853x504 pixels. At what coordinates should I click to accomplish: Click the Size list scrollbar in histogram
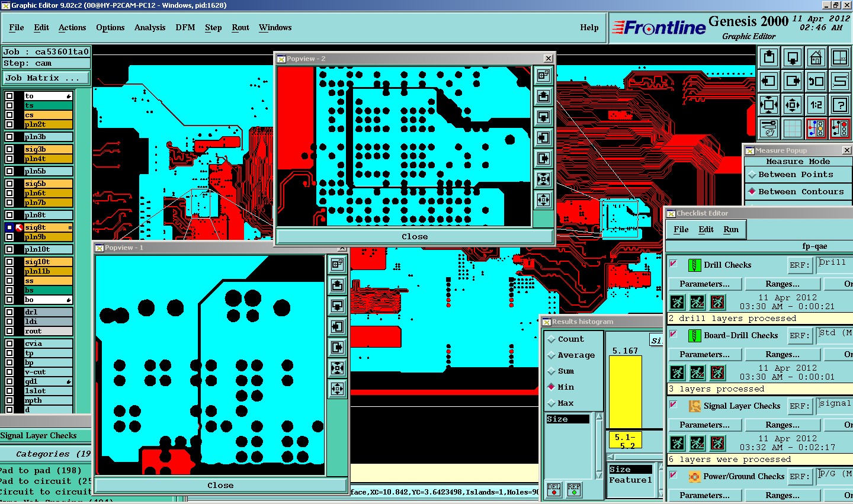(599, 445)
